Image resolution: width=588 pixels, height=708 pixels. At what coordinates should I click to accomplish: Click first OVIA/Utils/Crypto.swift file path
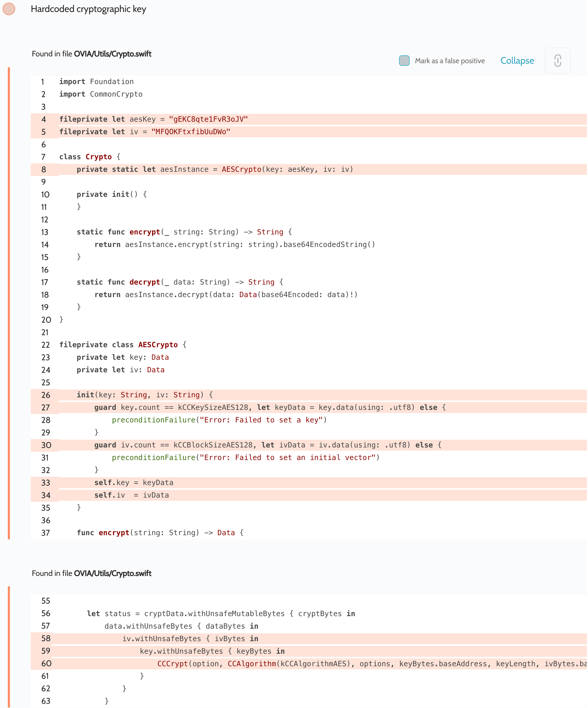point(112,54)
